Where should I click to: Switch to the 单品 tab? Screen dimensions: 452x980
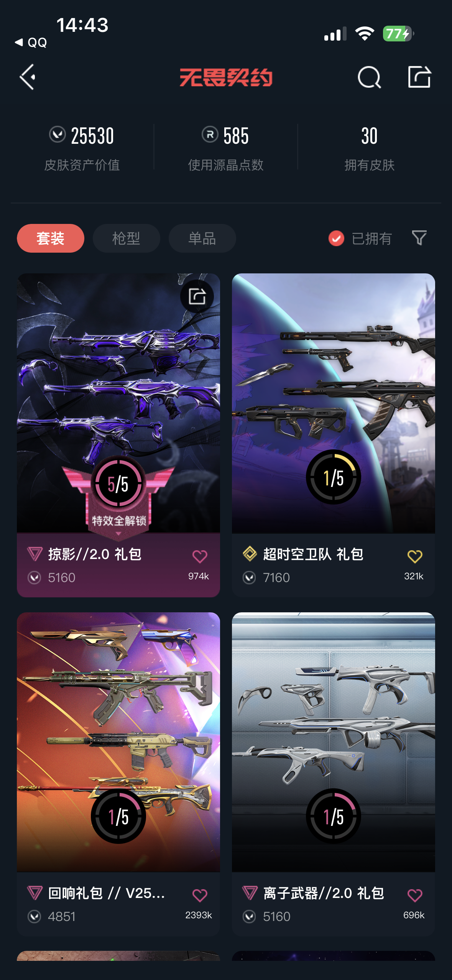tap(202, 238)
